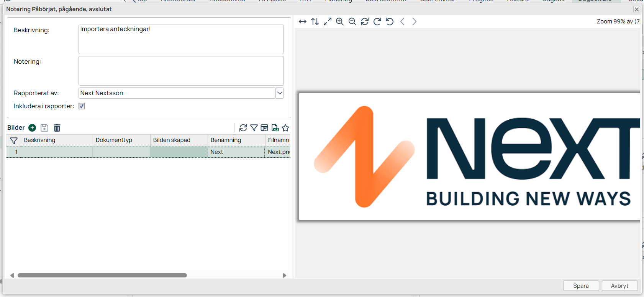Click the empty Bilden skapad cell in row 1
Image resolution: width=644 pixels, height=297 pixels.
pyautogui.click(x=179, y=152)
